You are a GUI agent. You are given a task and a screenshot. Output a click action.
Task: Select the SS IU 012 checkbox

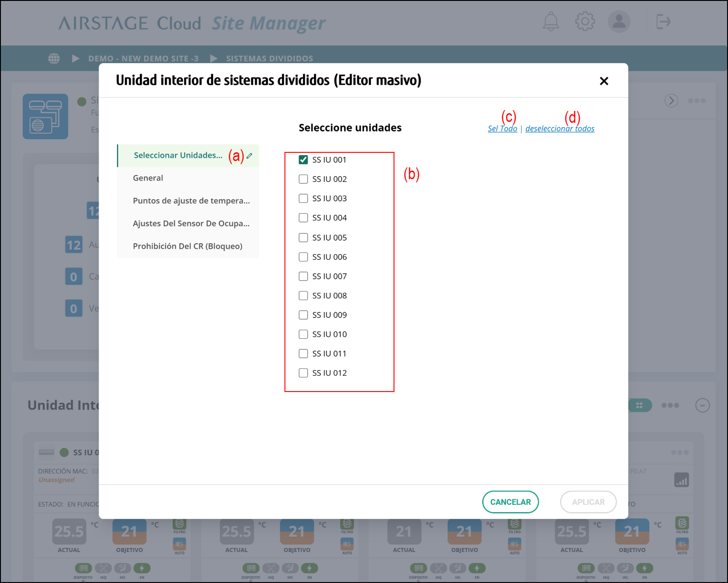click(x=303, y=373)
